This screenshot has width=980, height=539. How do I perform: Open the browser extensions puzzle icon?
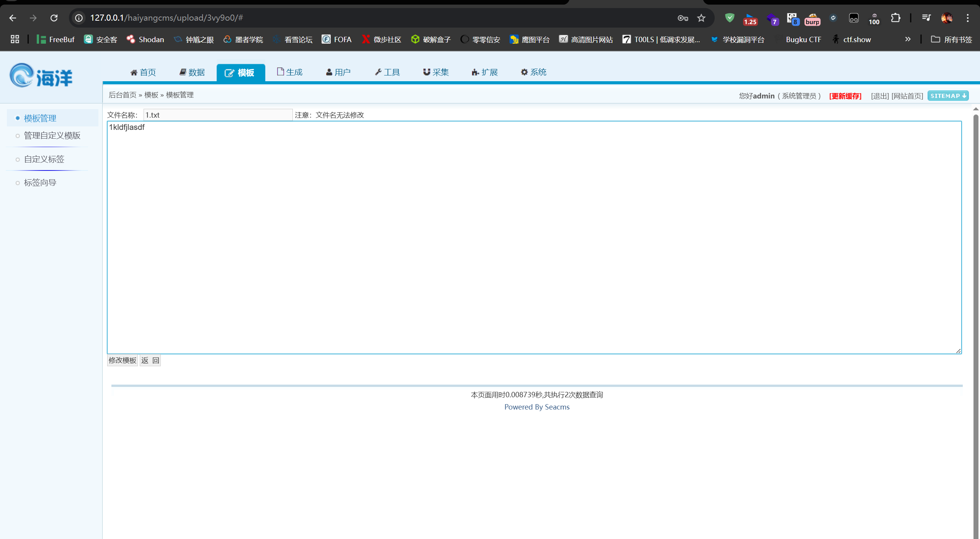click(895, 18)
